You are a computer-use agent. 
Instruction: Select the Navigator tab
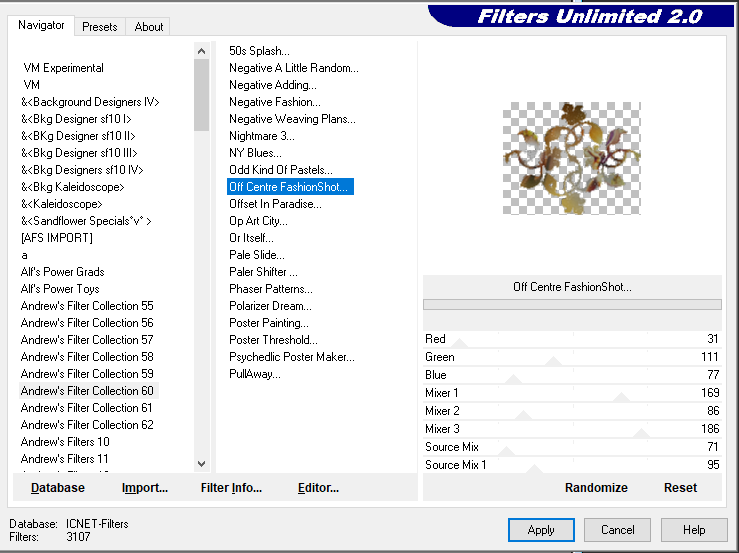pyautogui.click(x=41, y=25)
